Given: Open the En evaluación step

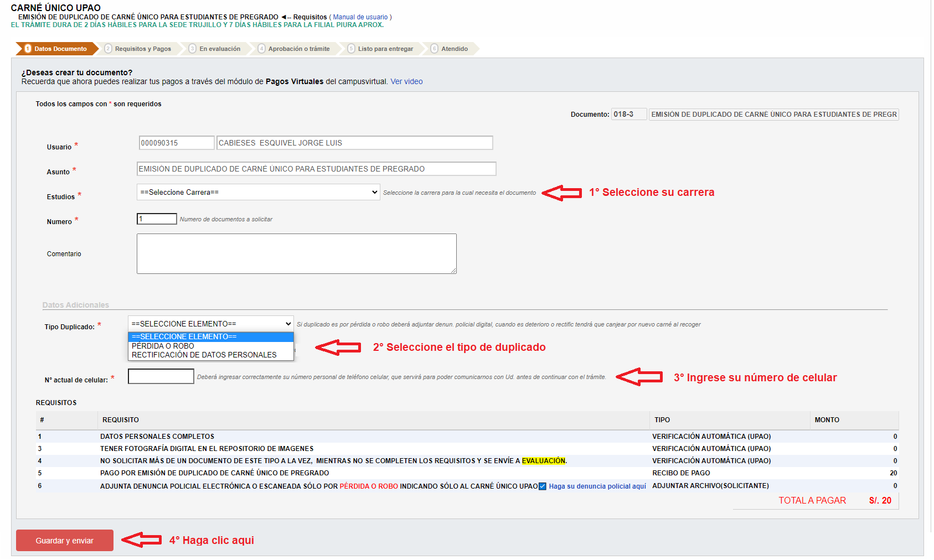Looking at the screenshot, I should (215, 49).
